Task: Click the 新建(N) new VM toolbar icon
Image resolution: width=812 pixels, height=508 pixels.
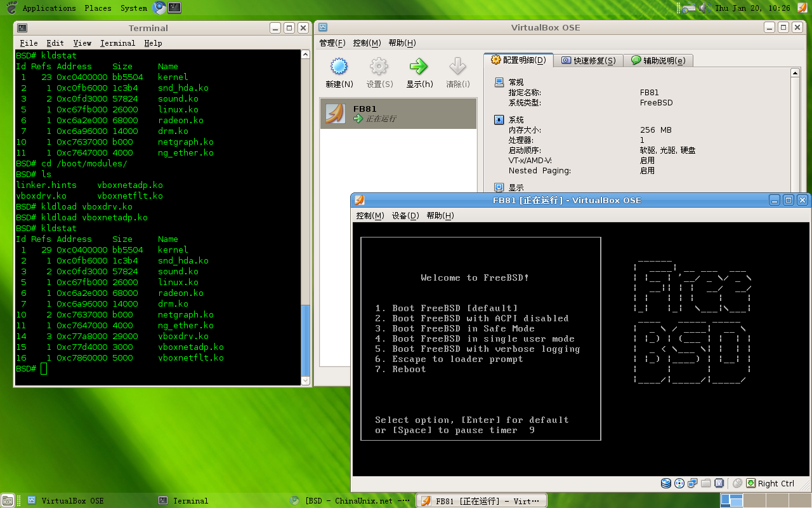Action: 339,67
